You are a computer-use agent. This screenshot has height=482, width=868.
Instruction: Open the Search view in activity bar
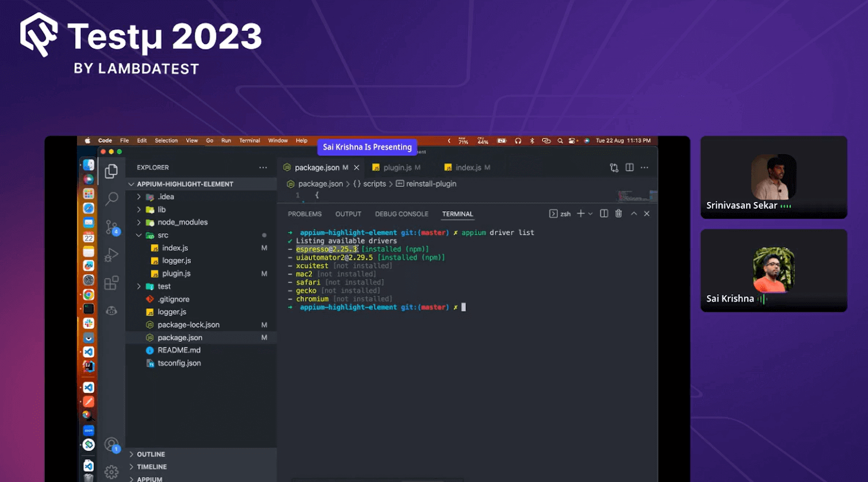112,199
